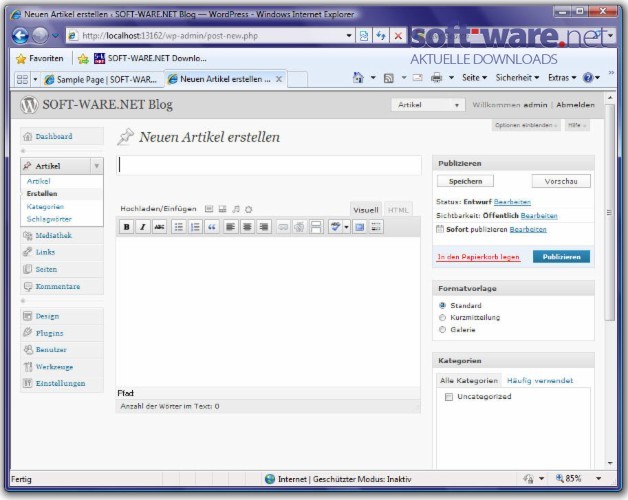Insert a link in the editor
Screen dimensions: 628x500
[x=283, y=227]
